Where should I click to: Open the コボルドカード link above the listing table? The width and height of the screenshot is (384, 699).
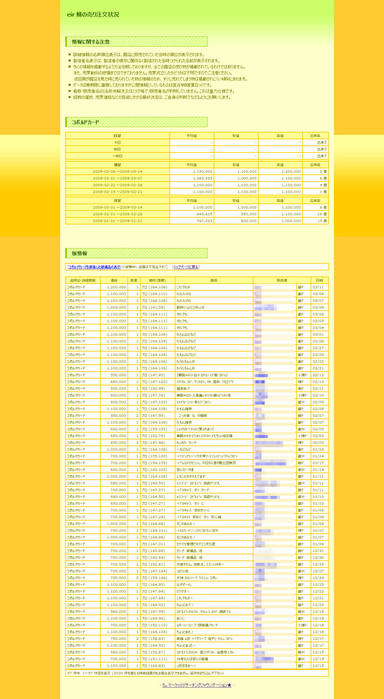click(94, 267)
